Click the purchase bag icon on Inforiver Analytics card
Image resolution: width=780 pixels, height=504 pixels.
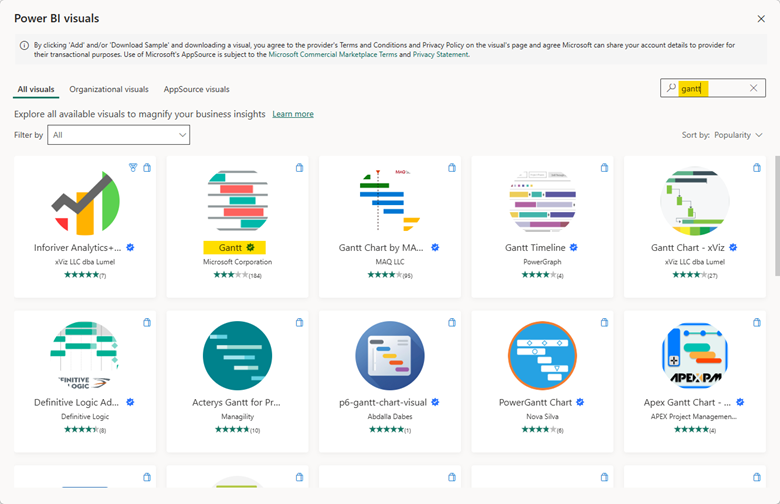[x=147, y=168]
